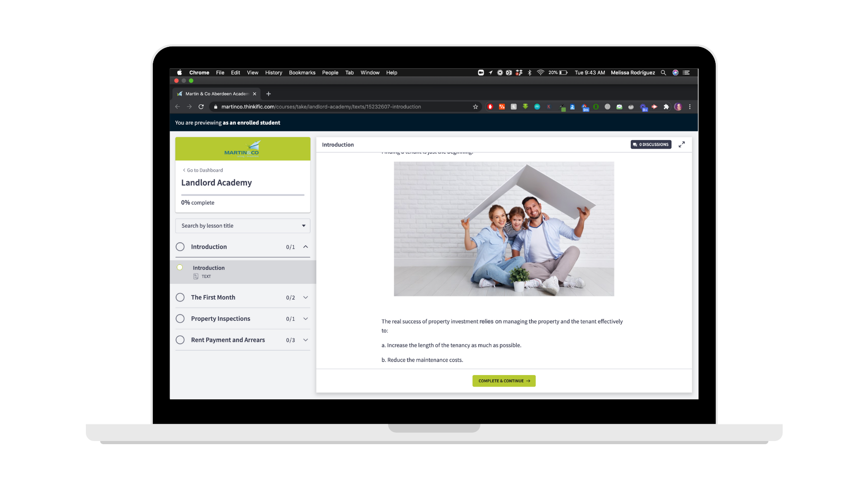Click the Melissa Rodríguez user name
Viewport: 868px width, 488px height.
632,73
